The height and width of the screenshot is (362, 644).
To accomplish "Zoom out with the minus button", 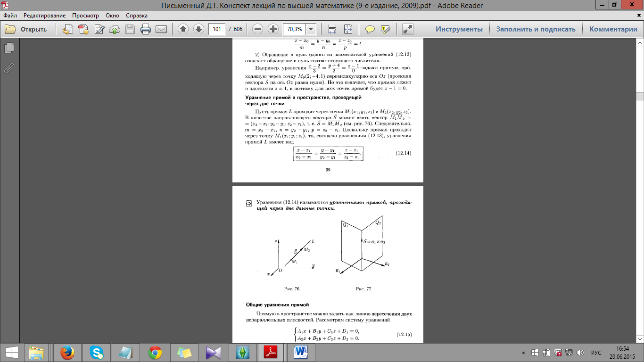I will [x=257, y=29].
